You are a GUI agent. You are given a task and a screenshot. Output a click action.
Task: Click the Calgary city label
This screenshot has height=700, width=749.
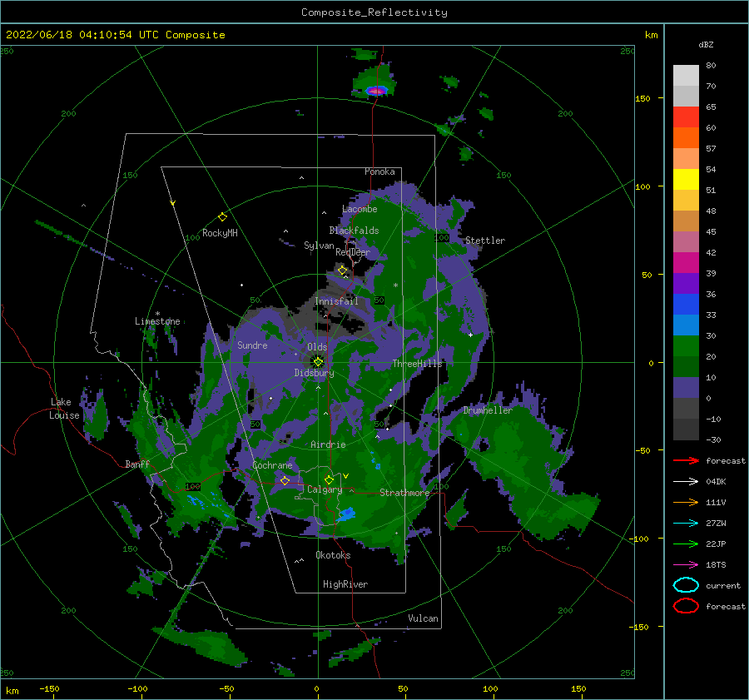point(325,489)
